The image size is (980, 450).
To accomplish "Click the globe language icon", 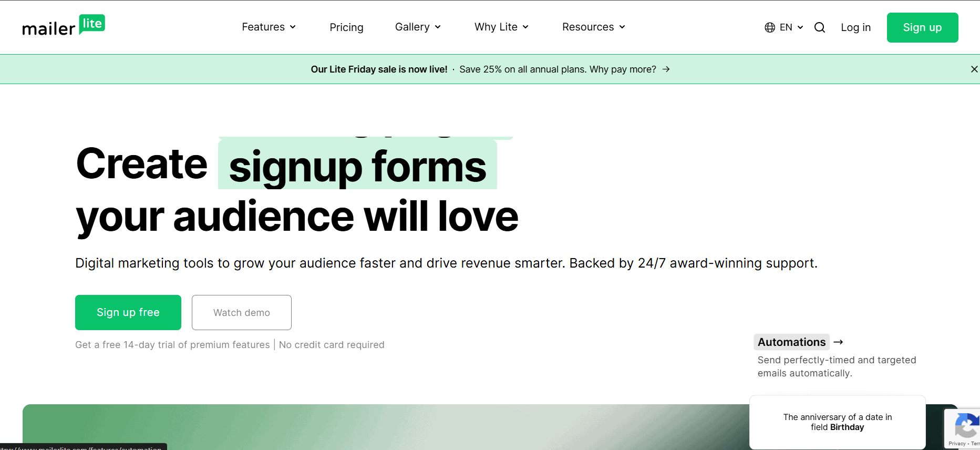I will pos(770,27).
